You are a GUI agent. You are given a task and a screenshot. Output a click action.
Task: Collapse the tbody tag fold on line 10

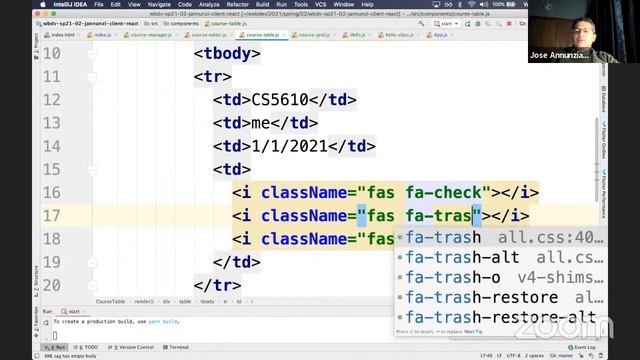[92, 53]
